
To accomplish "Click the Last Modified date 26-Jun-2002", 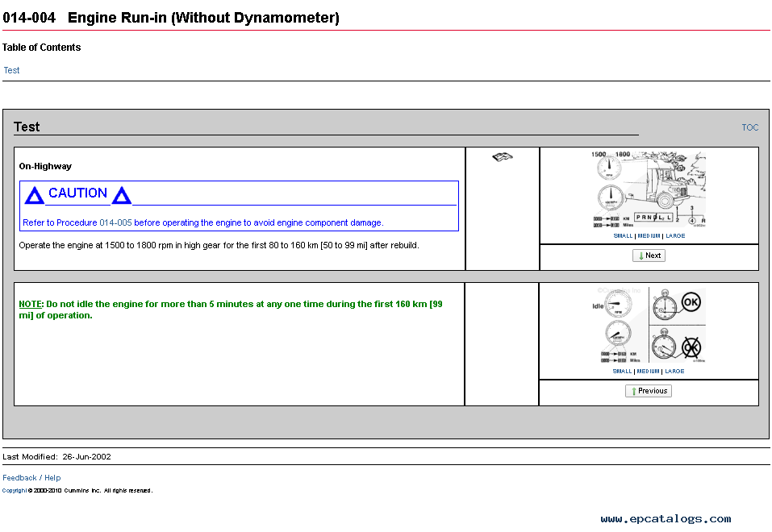I will [x=86, y=457].
